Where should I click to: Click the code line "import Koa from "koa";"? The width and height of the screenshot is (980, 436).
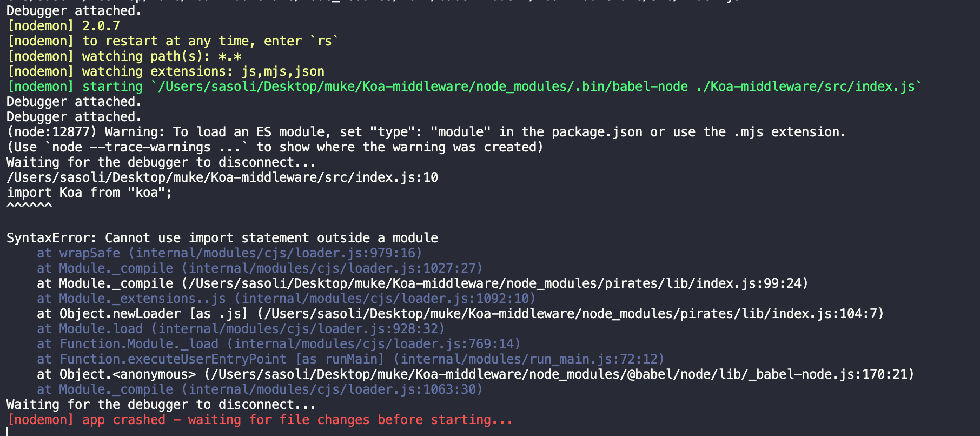(x=89, y=193)
